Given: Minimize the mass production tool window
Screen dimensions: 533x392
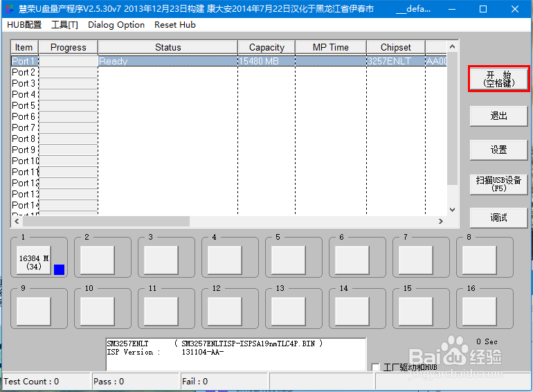Looking at the screenshot, I should (x=452, y=9).
